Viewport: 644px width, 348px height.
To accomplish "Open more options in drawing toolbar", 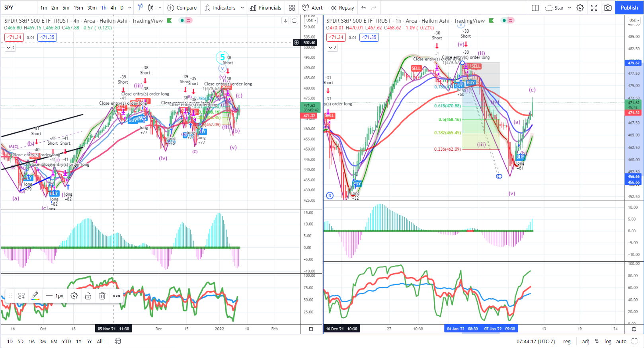I will pyautogui.click(x=117, y=296).
